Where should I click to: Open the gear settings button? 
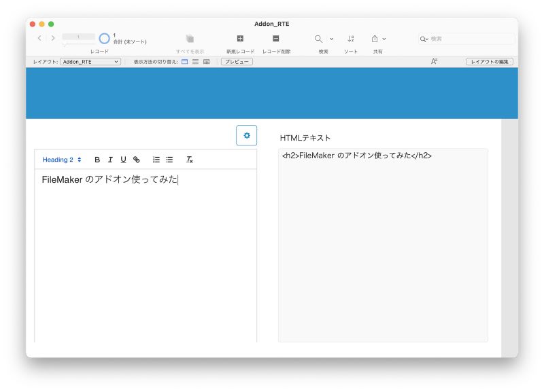pos(246,135)
